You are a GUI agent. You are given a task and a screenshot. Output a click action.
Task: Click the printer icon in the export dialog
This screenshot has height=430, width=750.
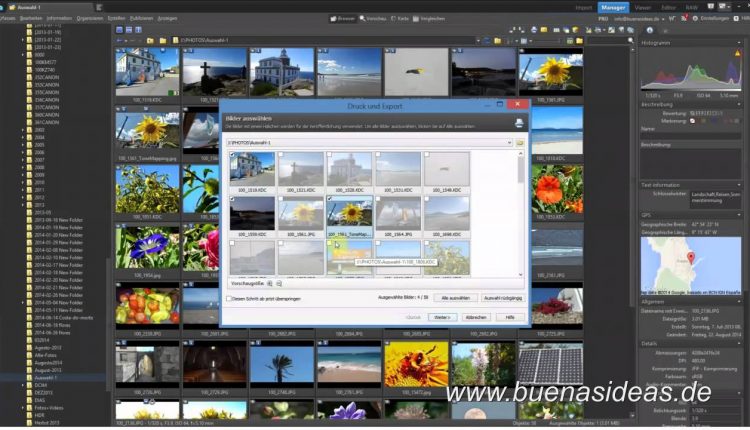(x=519, y=123)
